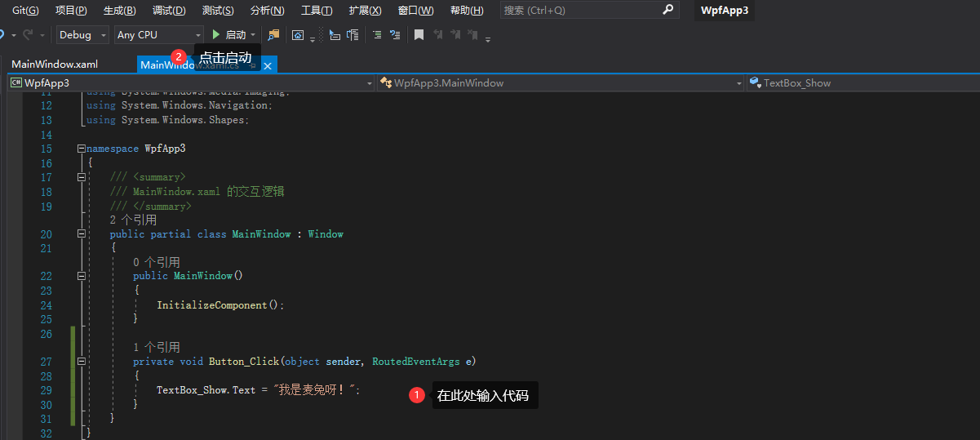The image size is (980, 440).
Task: Switch to the MainWindow.xaml tab
Action: click(55, 64)
